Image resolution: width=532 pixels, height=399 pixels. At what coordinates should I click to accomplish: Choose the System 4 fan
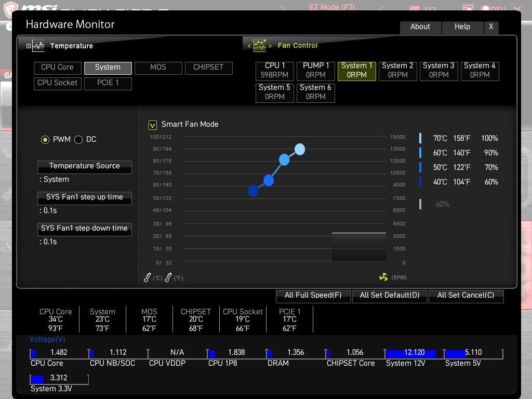click(x=480, y=71)
